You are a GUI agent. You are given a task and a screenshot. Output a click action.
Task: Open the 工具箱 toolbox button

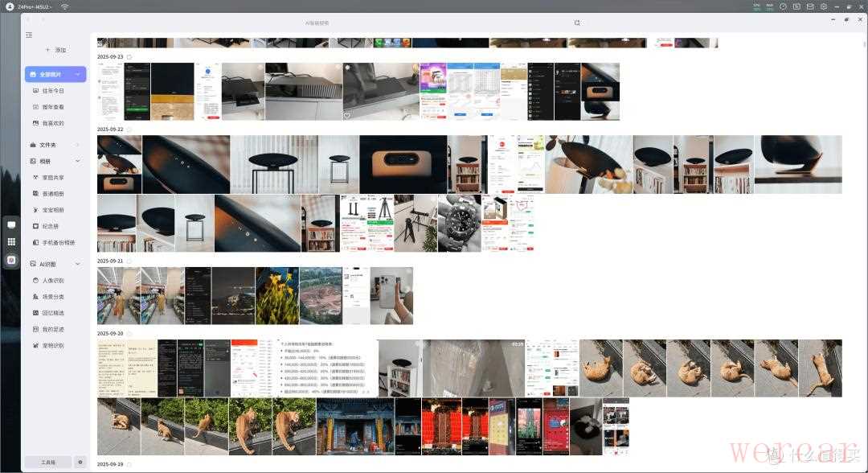coord(48,462)
